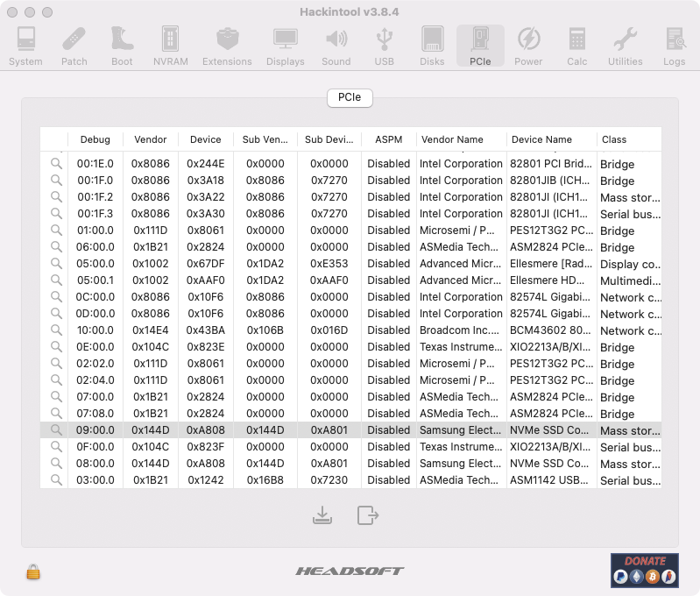
Task: Click magnifier icon for row 01:00.0
Action: coord(56,231)
